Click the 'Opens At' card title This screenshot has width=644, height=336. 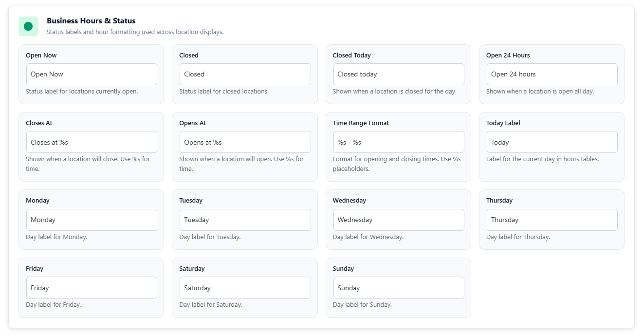click(x=193, y=123)
